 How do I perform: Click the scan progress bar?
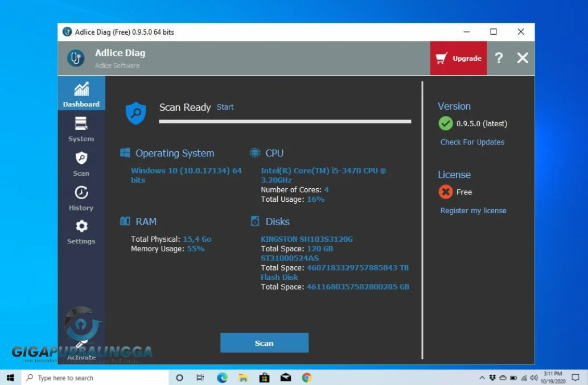285,121
